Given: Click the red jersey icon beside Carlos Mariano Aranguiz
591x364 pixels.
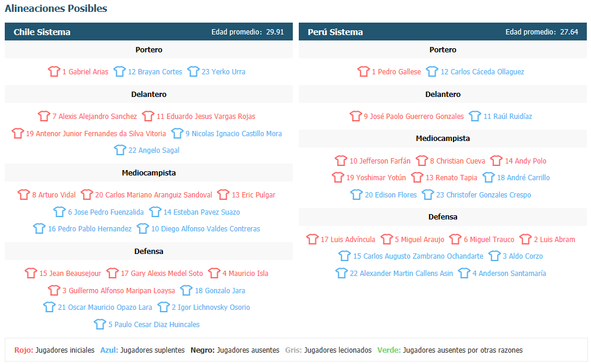Looking at the screenshot, I should click(87, 195).
